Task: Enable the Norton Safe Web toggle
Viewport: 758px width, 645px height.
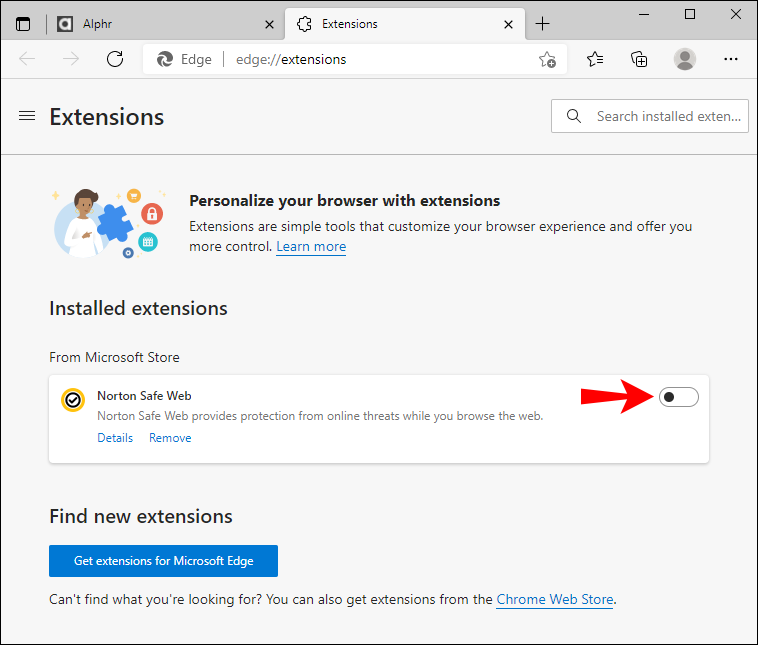Action: (x=679, y=398)
